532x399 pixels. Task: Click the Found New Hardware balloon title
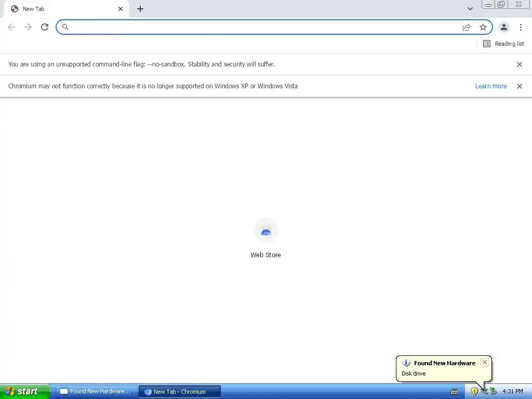point(445,363)
